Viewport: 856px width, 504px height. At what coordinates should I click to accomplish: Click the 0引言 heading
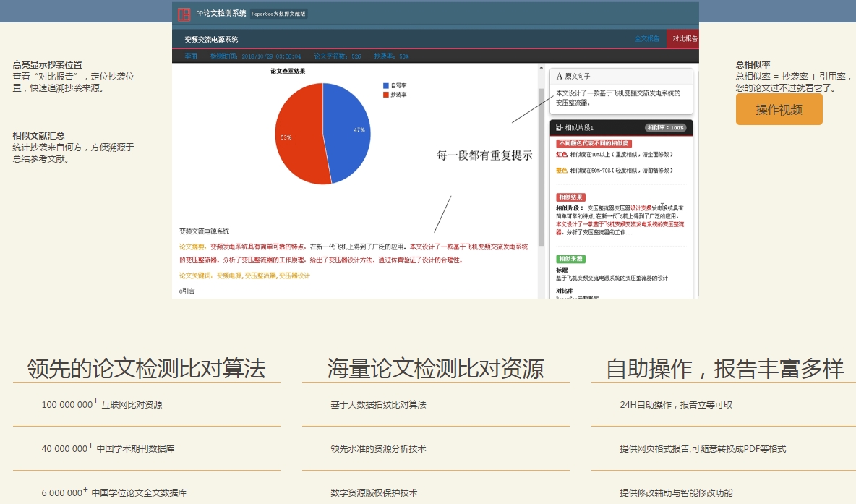(x=187, y=291)
